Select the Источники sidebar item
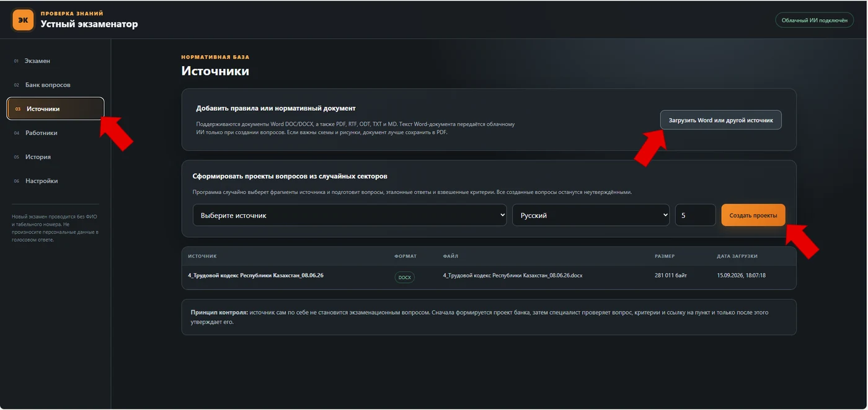 [x=56, y=109]
